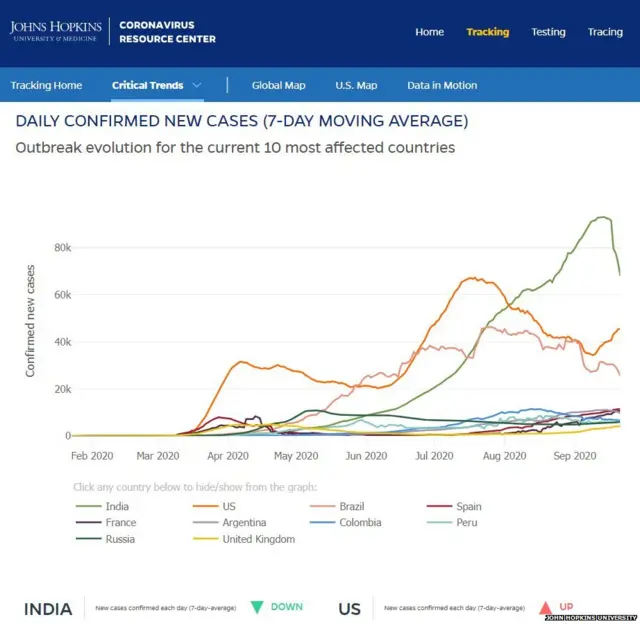
Task: Go to the Home nav item
Action: tap(429, 32)
